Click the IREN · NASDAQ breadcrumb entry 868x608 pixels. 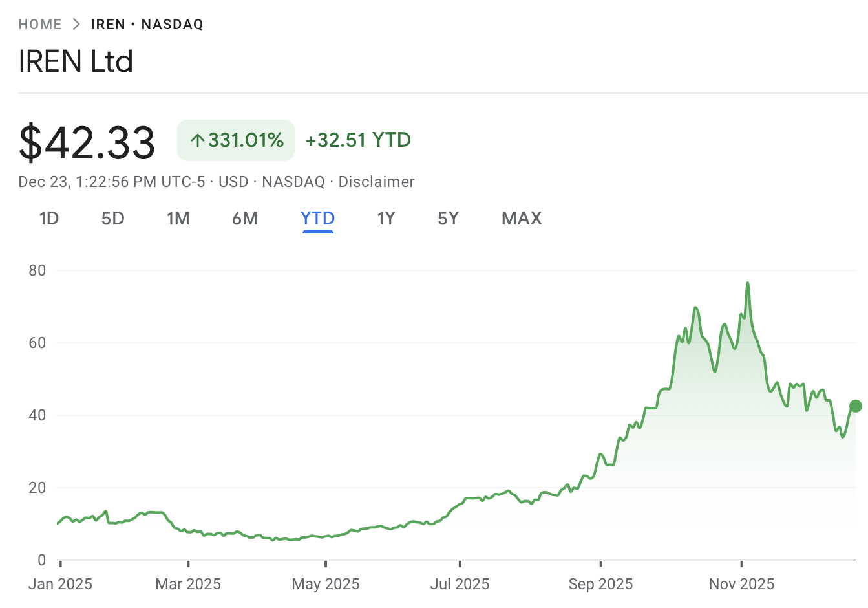pos(147,23)
